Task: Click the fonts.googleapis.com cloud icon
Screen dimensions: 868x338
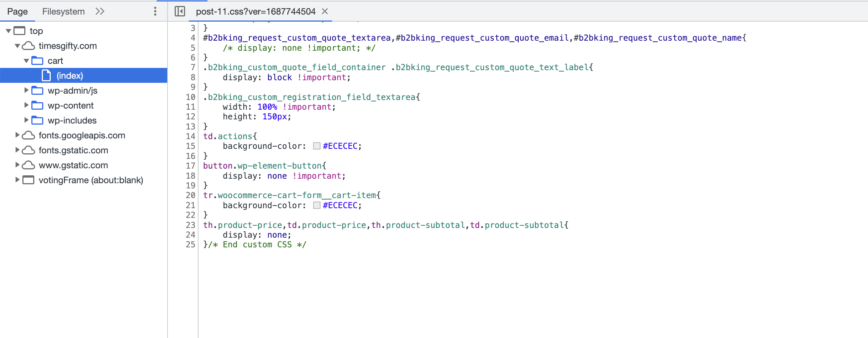Action: point(28,135)
